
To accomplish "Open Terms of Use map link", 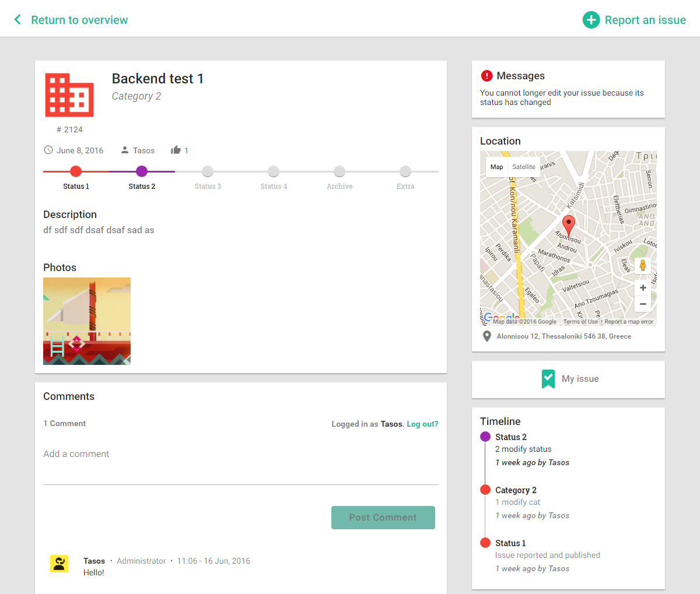I will pyautogui.click(x=580, y=322).
